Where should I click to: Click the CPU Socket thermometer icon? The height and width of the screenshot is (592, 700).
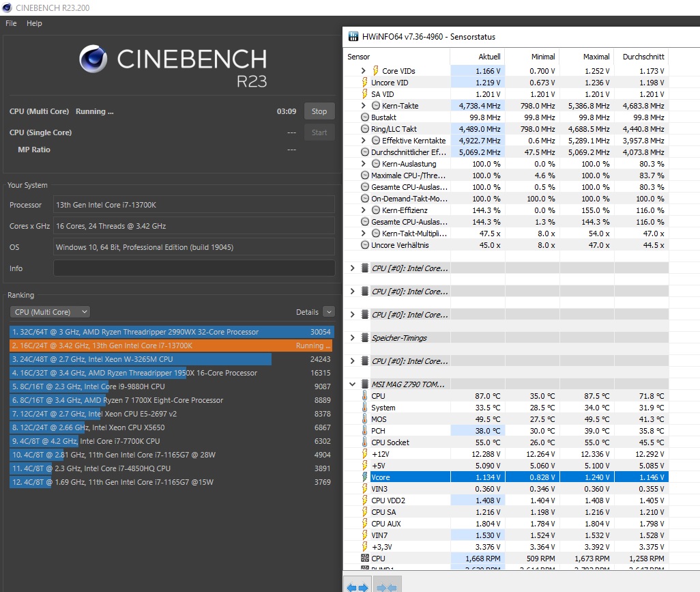coord(365,442)
